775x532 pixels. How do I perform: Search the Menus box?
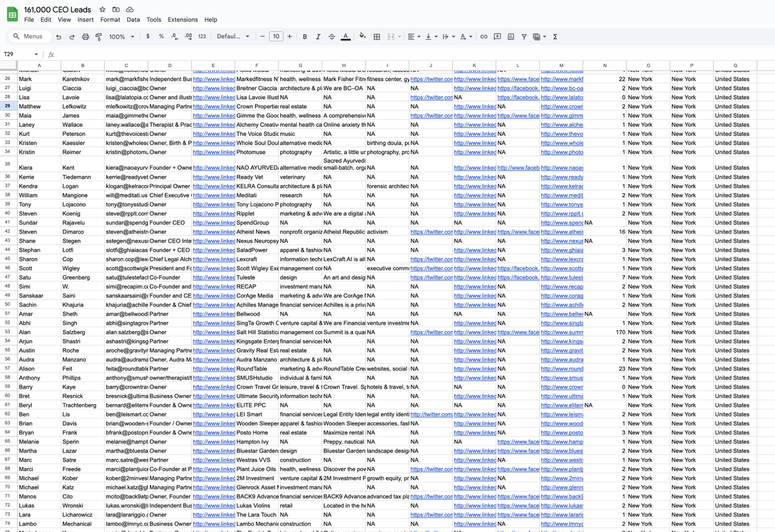point(28,37)
